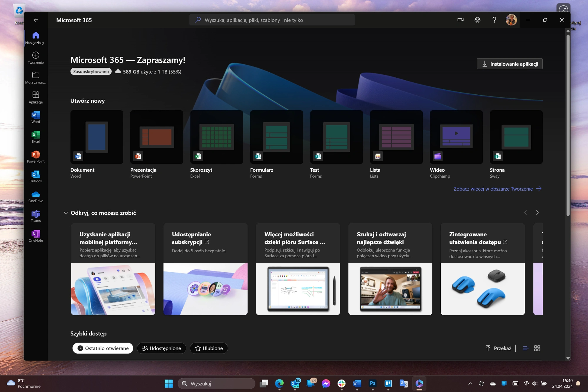The width and height of the screenshot is (588, 392).
Task: Select the Ulubione tab
Action: click(x=209, y=348)
